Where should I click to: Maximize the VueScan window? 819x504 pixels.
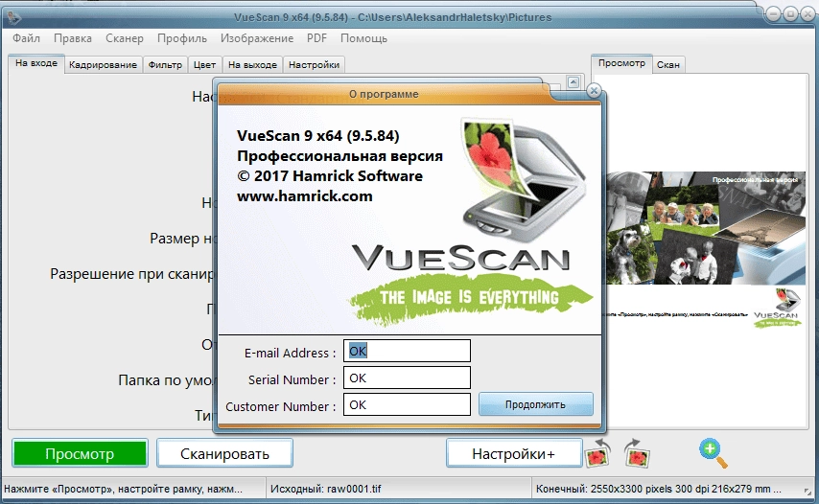point(790,14)
